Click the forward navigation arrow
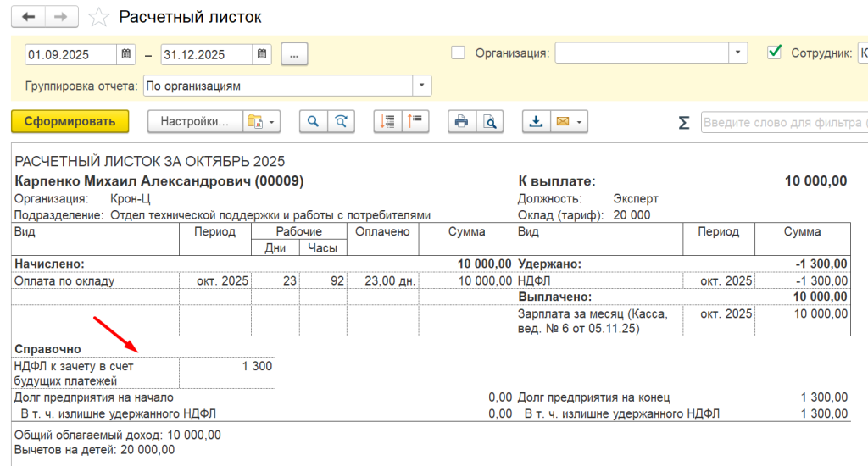Viewport: 868px width, 466px height. coord(61,17)
